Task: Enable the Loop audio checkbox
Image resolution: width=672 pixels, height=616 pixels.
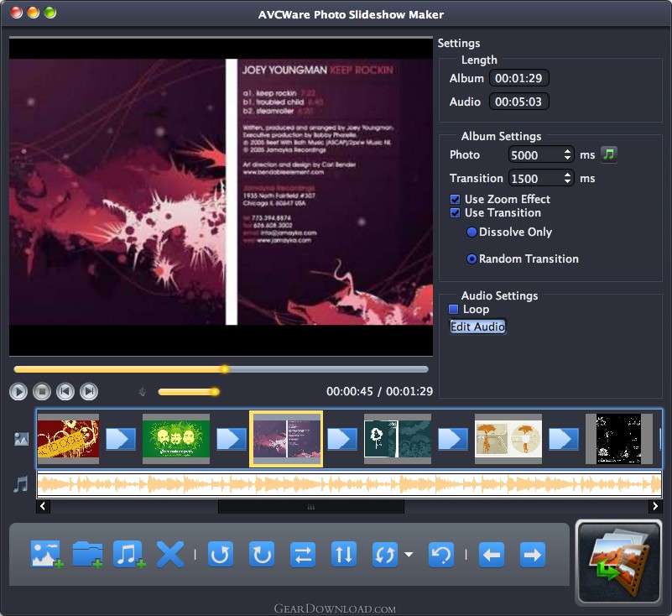Action: click(453, 309)
